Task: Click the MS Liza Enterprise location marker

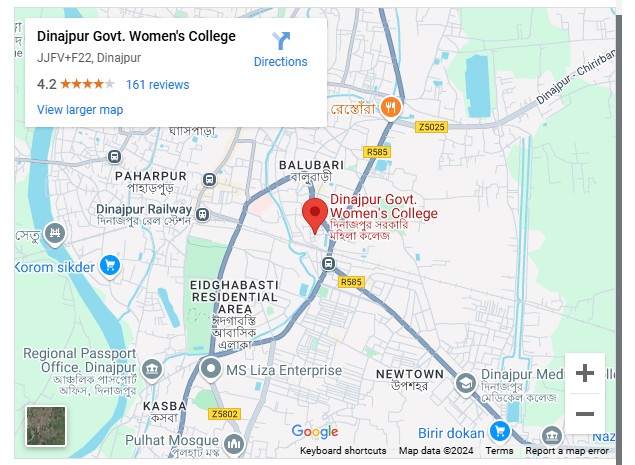Action: tap(211, 370)
